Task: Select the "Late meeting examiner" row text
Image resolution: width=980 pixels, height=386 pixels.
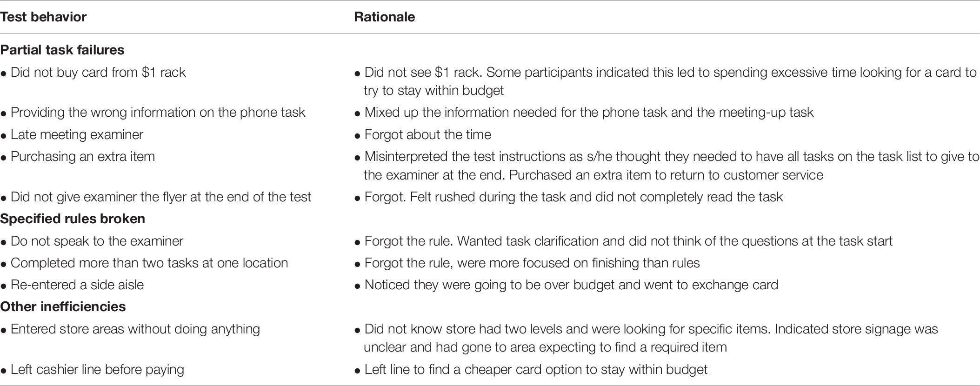Action: point(77,134)
